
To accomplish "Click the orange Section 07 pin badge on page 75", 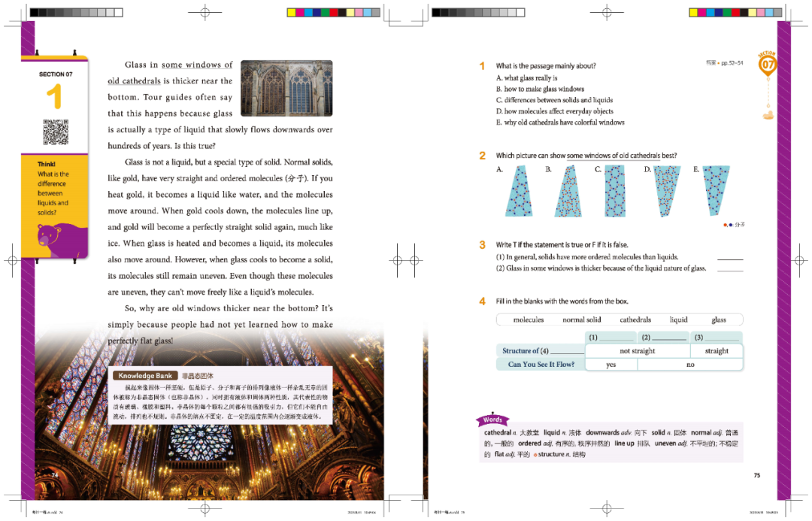I will 768,64.
